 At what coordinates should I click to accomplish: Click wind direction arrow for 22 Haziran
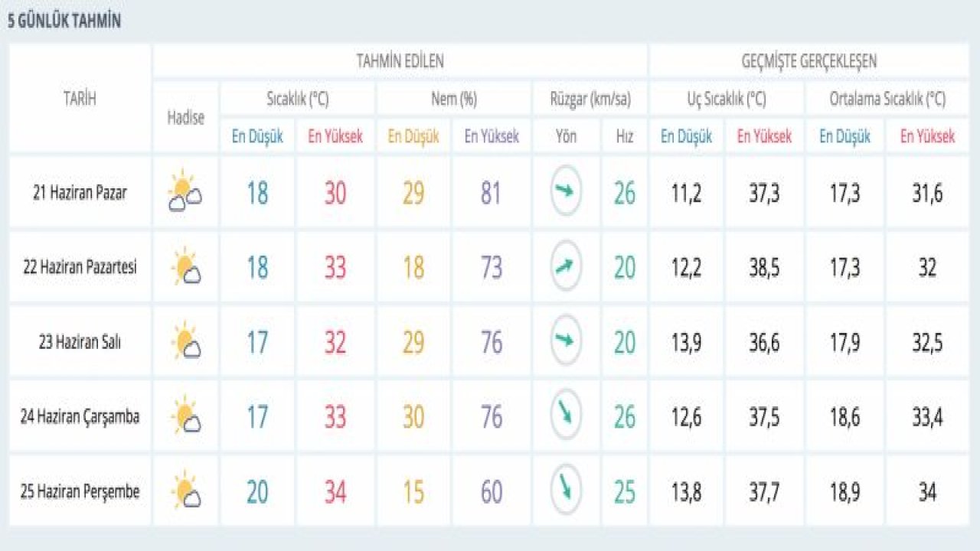[x=566, y=266]
